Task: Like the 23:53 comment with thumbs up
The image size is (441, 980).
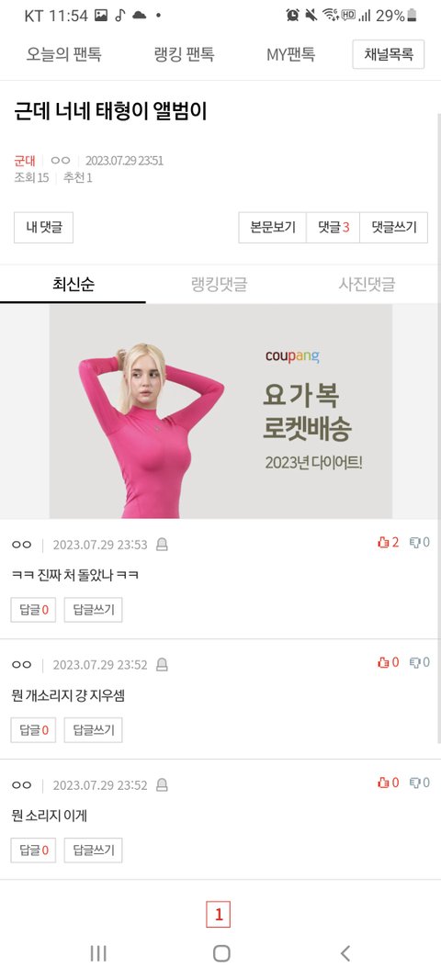Action: pyautogui.click(x=388, y=543)
